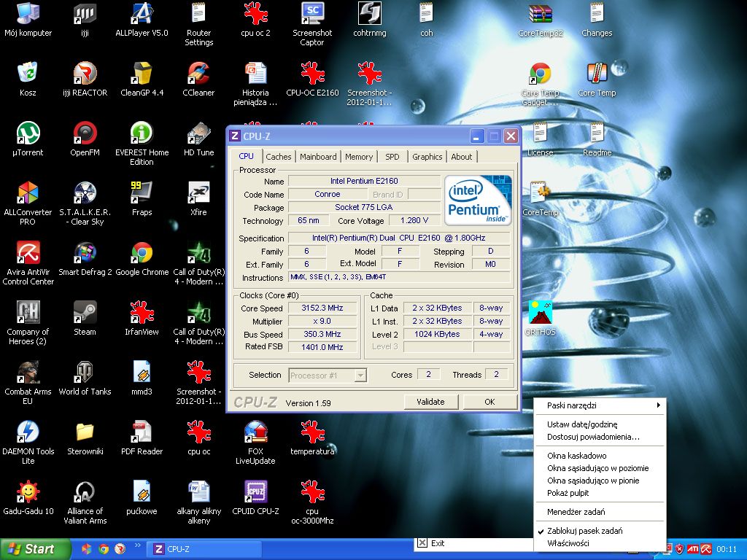Image resolution: width=747 pixels, height=560 pixels.
Task: Open the Sterowniki folder
Action: pyautogui.click(x=85, y=438)
